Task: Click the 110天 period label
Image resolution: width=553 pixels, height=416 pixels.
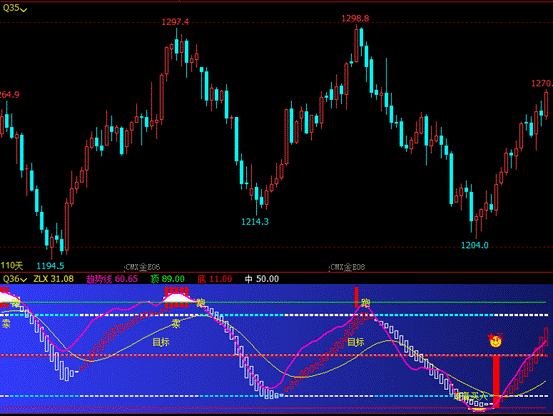Action: [12, 265]
